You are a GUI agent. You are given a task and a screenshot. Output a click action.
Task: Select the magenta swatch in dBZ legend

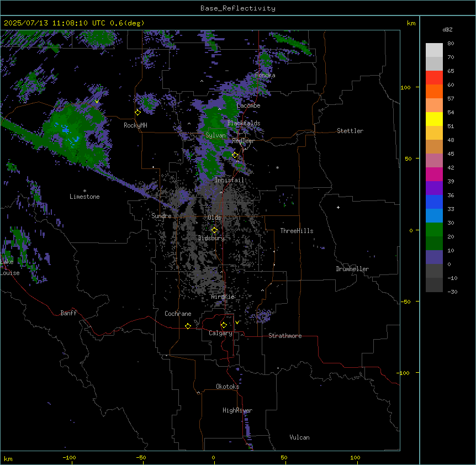434,174
